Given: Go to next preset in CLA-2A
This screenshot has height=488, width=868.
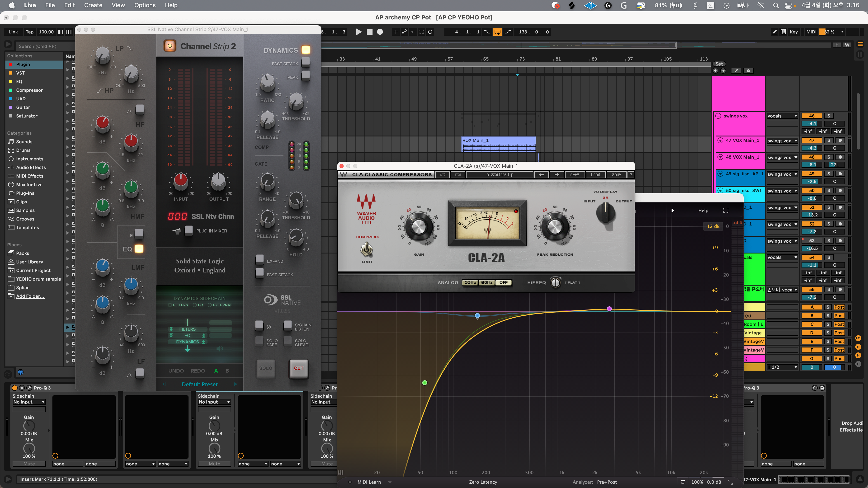Looking at the screenshot, I should 557,175.
